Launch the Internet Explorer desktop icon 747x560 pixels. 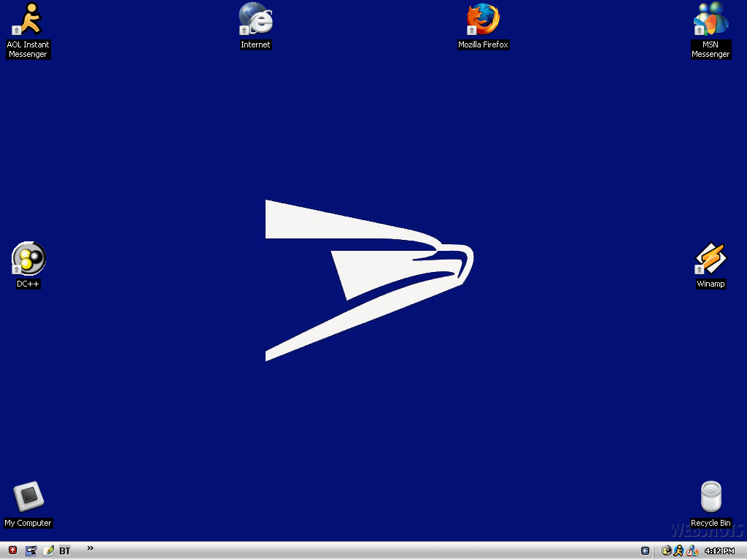click(255, 20)
